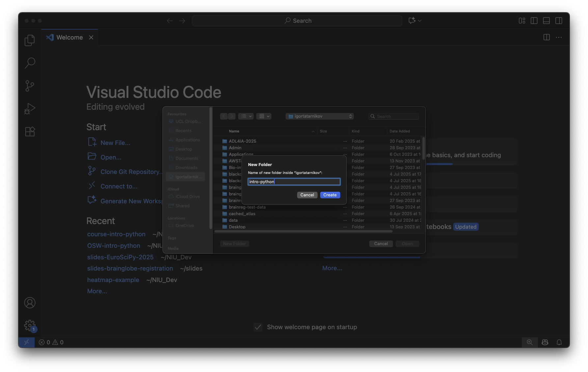
Task: Click the Create button
Action: pos(330,195)
